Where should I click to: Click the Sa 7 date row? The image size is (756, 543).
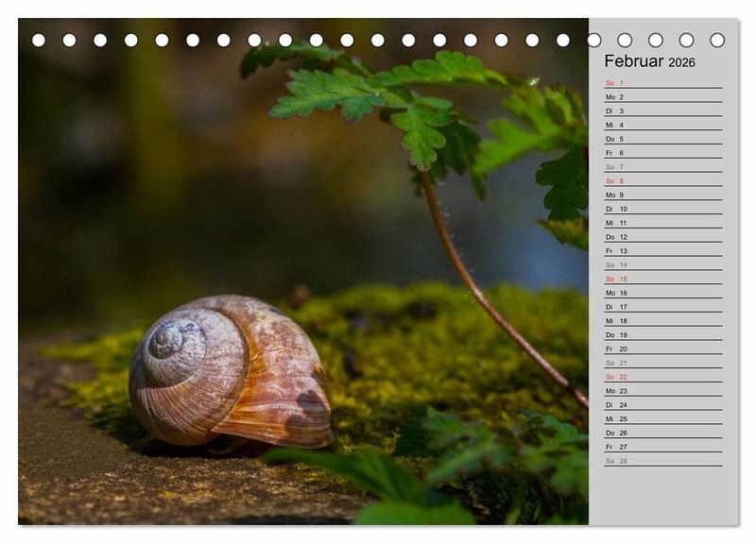(662, 167)
